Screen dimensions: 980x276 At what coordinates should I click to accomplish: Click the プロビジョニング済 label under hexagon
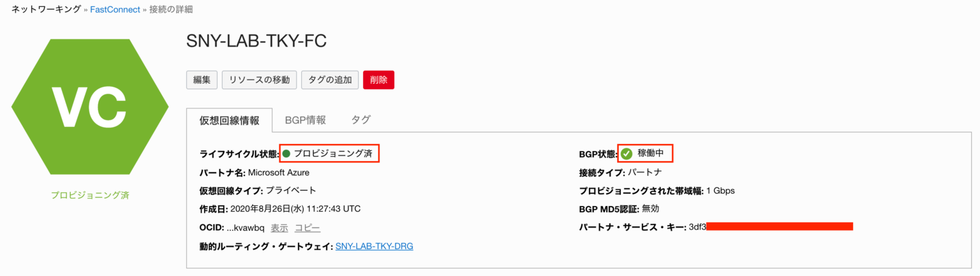pyautogui.click(x=90, y=195)
